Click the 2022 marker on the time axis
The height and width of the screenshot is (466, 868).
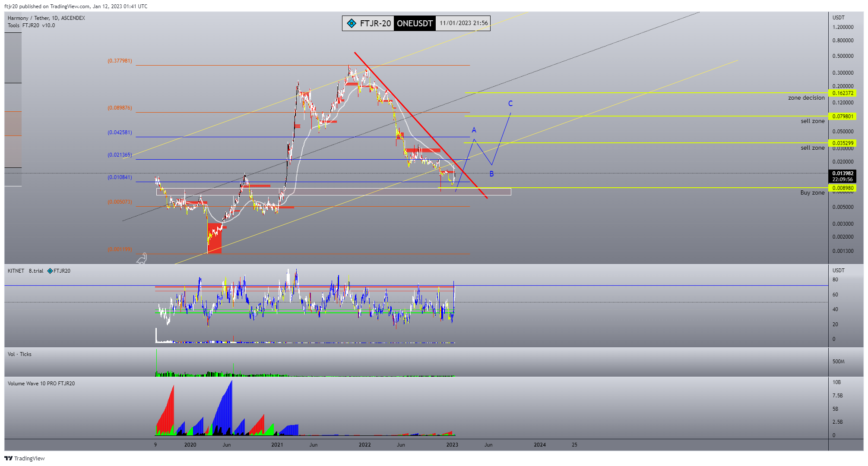[365, 445]
